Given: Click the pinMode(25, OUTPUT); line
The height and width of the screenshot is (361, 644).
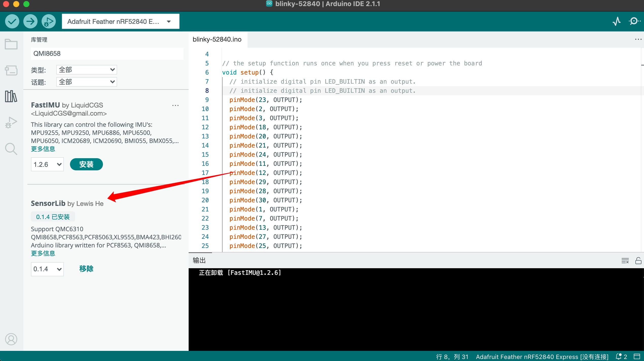Looking at the screenshot, I should [266, 246].
